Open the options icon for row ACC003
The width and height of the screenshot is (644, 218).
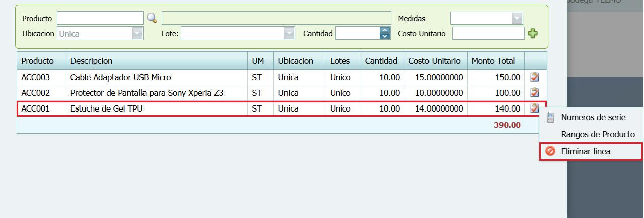tap(535, 77)
